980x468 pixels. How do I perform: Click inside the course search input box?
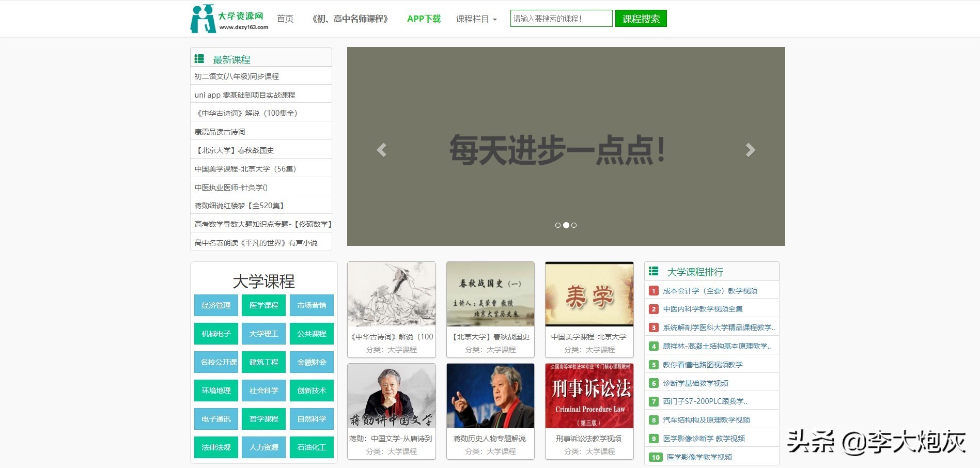tap(561, 19)
